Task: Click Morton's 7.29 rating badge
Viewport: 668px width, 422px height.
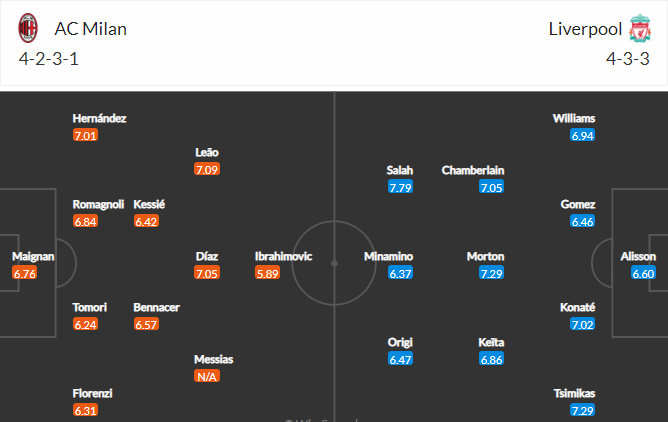Action: pos(492,273)
